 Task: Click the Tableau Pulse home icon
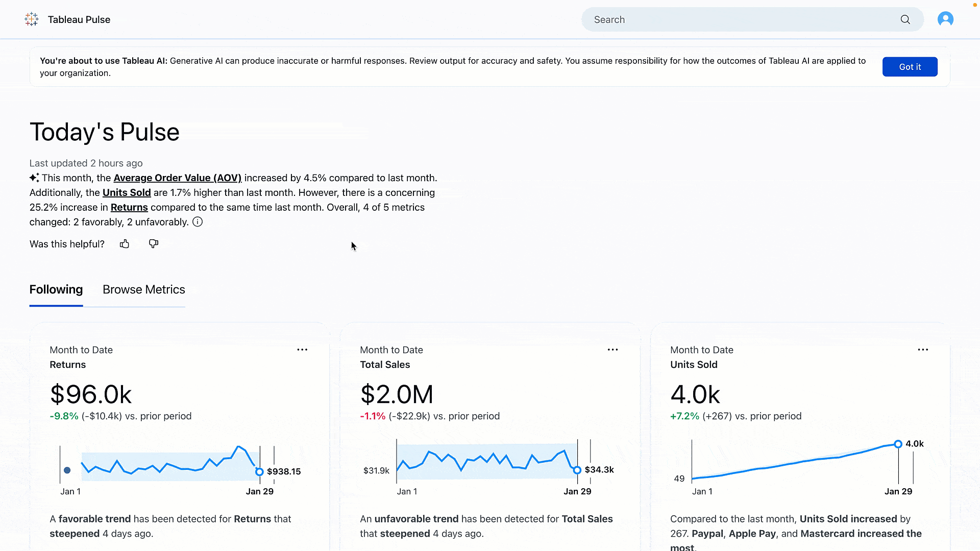(x=32, y=19)
